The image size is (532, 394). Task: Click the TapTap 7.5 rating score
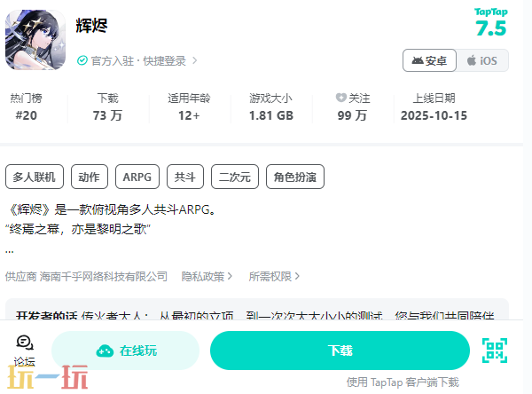[491, 22]
